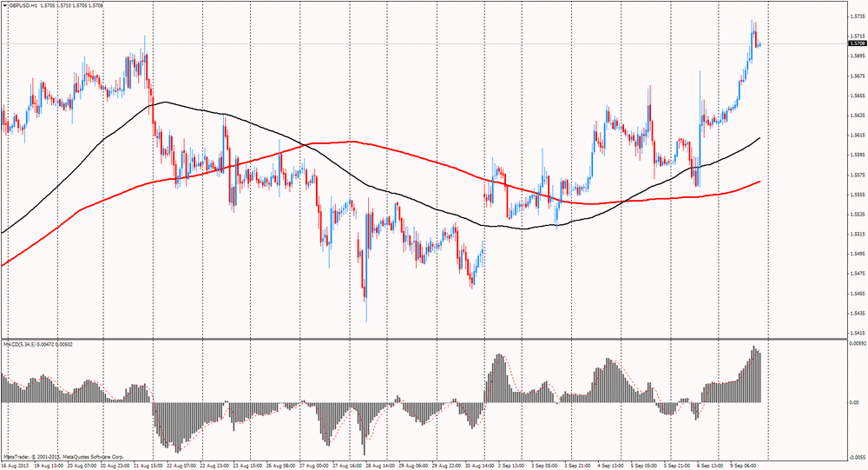Click the 1.5735 price axis label
The image size is (868, 470).
coord(858,17)
